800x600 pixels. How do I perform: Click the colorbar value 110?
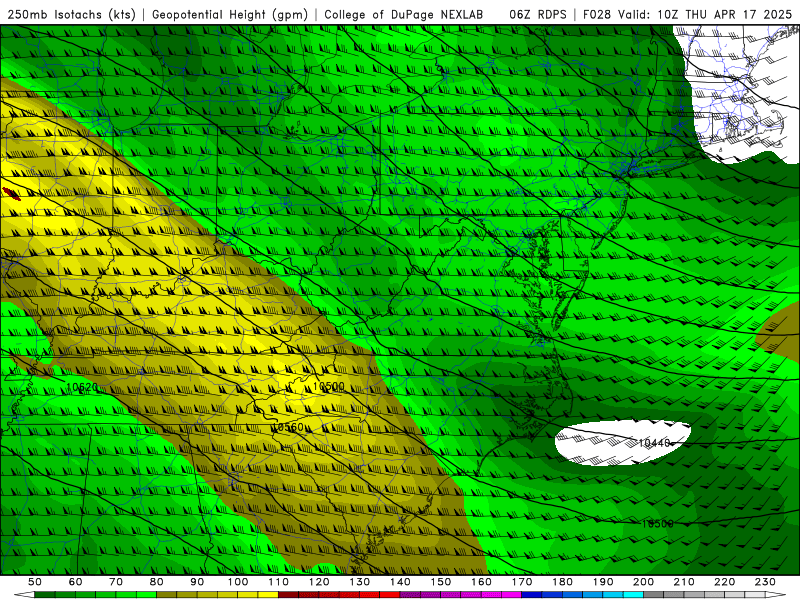(x=279, y=582)
